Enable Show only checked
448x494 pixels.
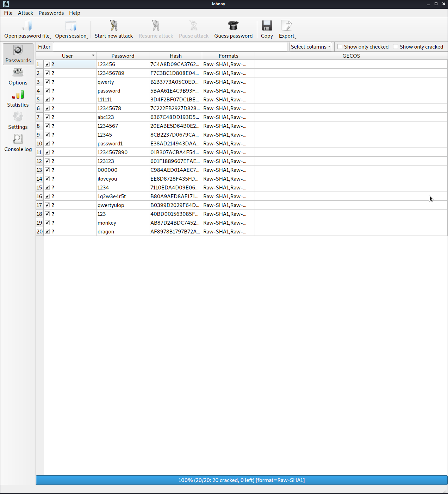coord(340,46)
